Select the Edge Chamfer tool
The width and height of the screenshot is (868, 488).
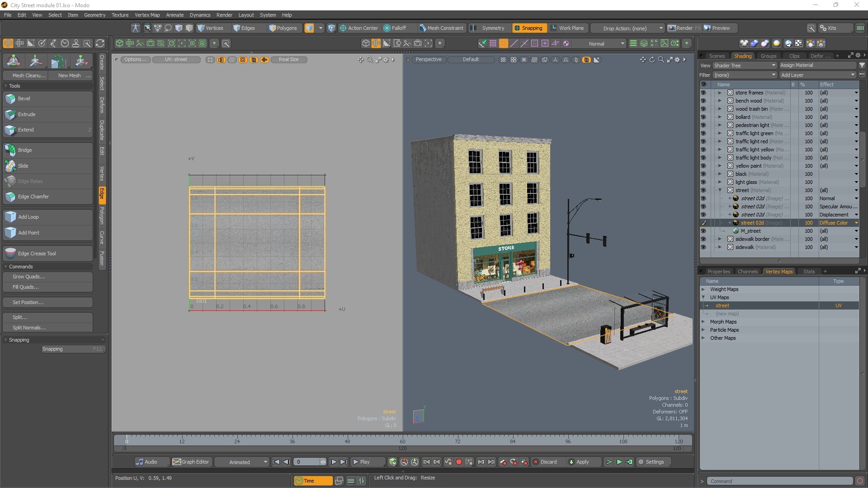click(47, 197)
